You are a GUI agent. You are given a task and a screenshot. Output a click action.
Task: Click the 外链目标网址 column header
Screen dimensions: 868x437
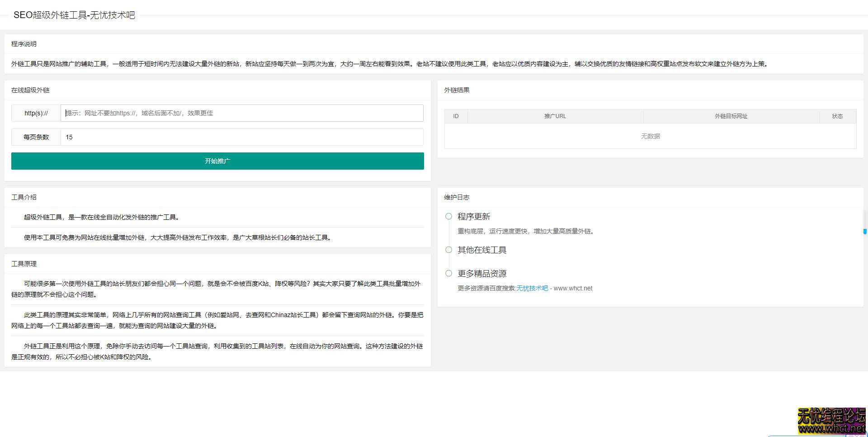(731, 116)
